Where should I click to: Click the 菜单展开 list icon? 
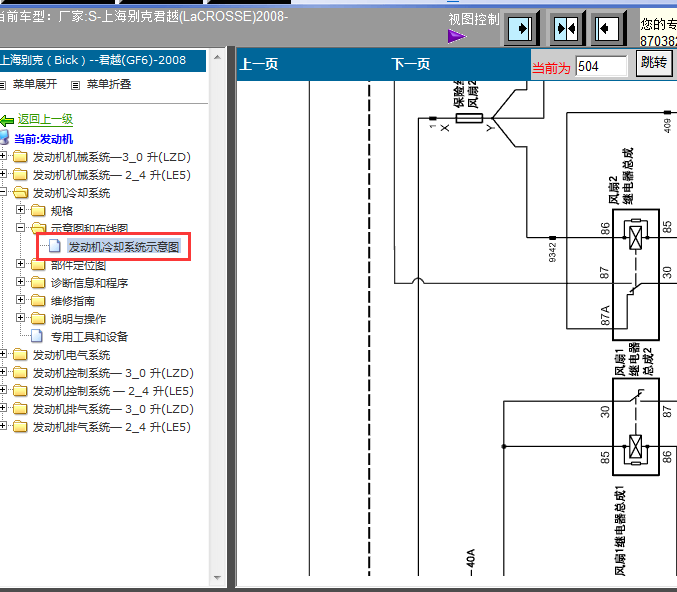pyautogui.click(x=3, y=85)
